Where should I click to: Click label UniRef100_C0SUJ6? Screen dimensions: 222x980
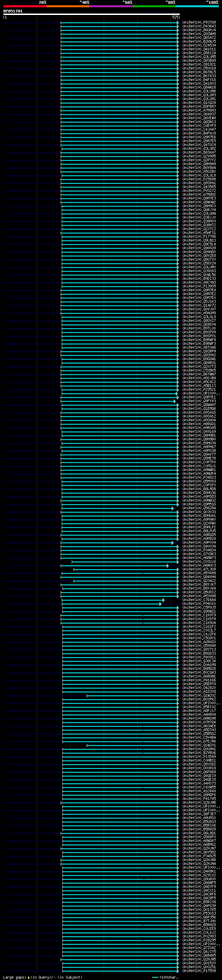coord(199,562)
